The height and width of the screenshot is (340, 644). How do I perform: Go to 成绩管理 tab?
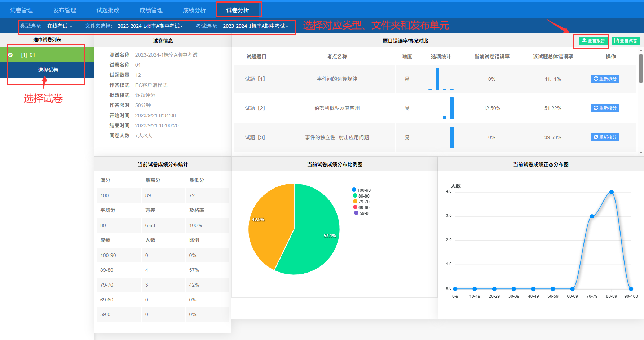[151, 10]
